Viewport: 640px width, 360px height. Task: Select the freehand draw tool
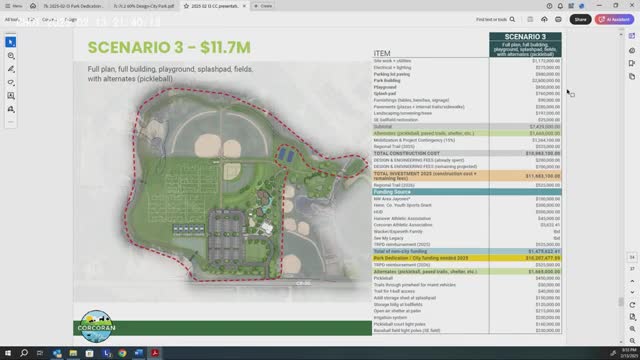point(11,82)
